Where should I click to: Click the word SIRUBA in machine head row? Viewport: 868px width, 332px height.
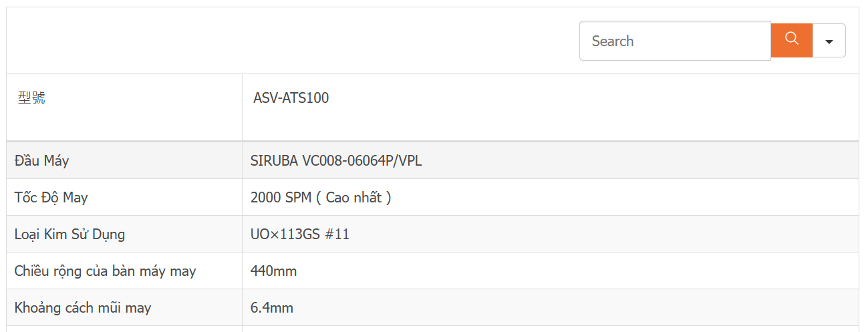[x=275, y=161]
